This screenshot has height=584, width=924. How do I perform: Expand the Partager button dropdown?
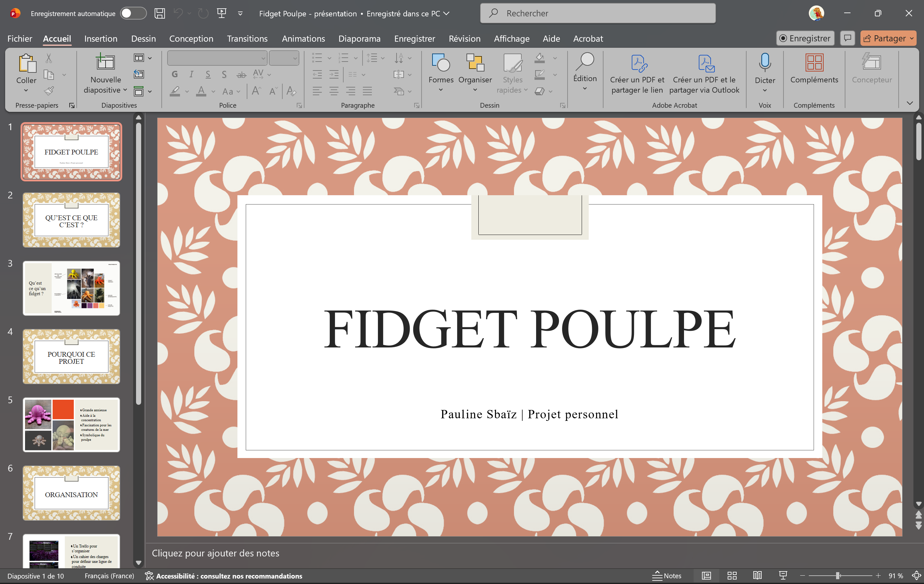coord(912,38)
